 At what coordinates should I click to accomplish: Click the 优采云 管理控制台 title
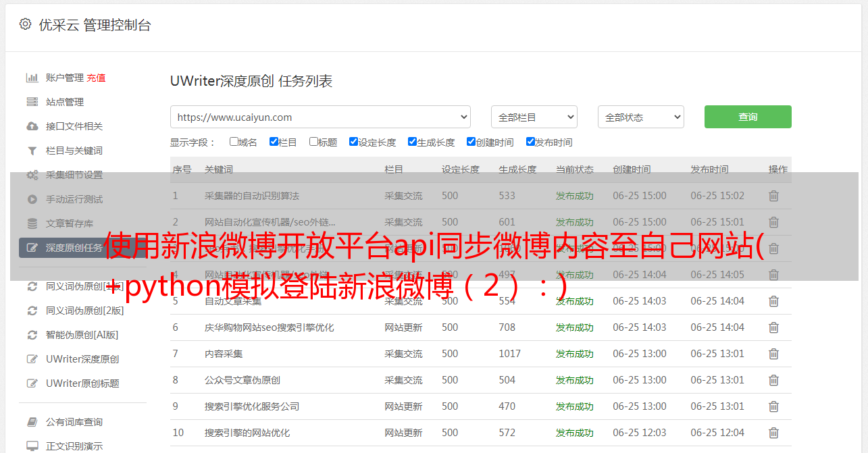pos(95,25)
